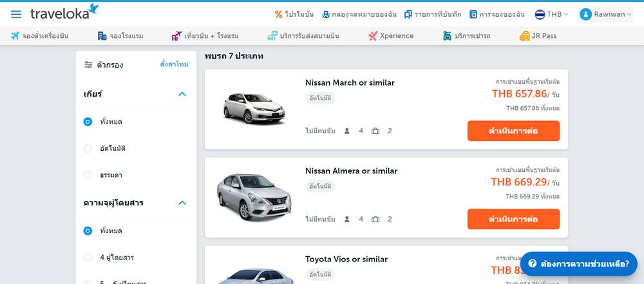
Task: Click อัตโนมัติ tag on Nissan Almera
Action: 320,187
